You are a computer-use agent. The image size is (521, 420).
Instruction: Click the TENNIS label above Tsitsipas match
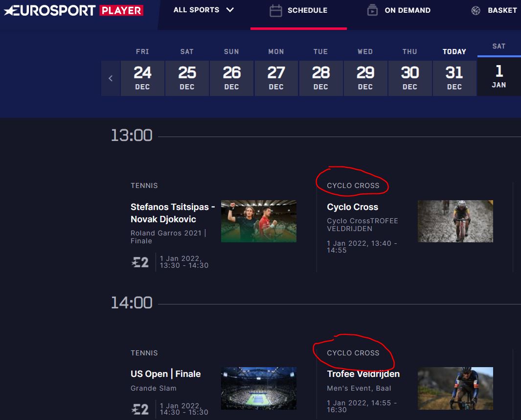click(144, 186)
